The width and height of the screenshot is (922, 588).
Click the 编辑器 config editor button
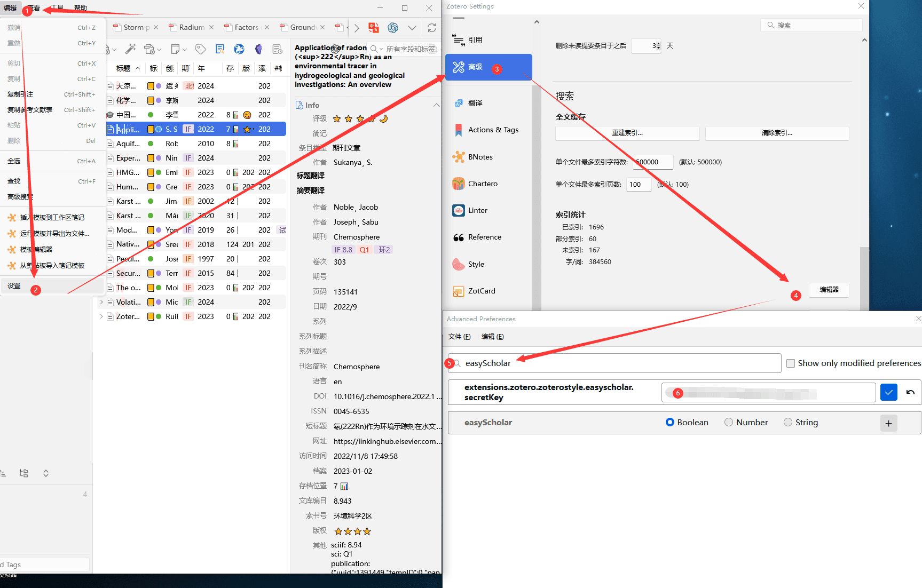829,290
